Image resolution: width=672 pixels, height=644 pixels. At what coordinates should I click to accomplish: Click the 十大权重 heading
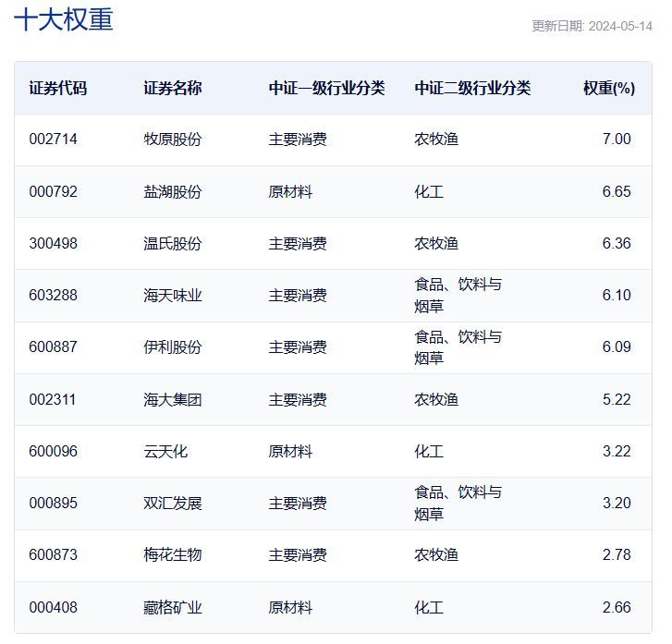[64, 19]
